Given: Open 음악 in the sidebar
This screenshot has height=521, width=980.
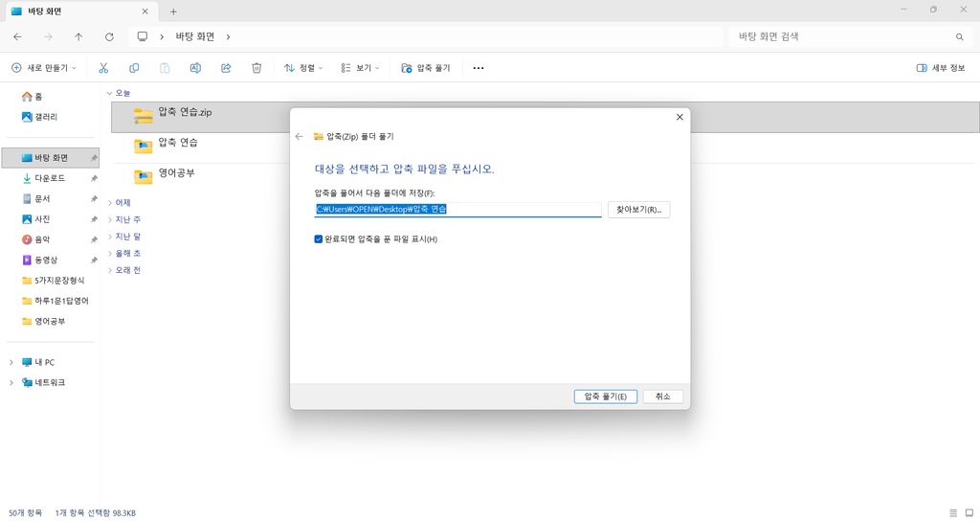Looking at the screenshot, I should point(35,239).
